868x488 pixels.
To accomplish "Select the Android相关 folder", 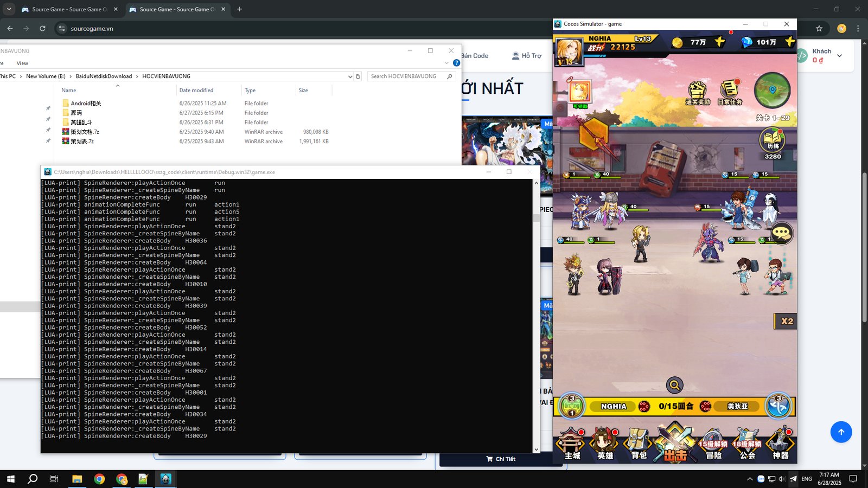I will point(86,103).
